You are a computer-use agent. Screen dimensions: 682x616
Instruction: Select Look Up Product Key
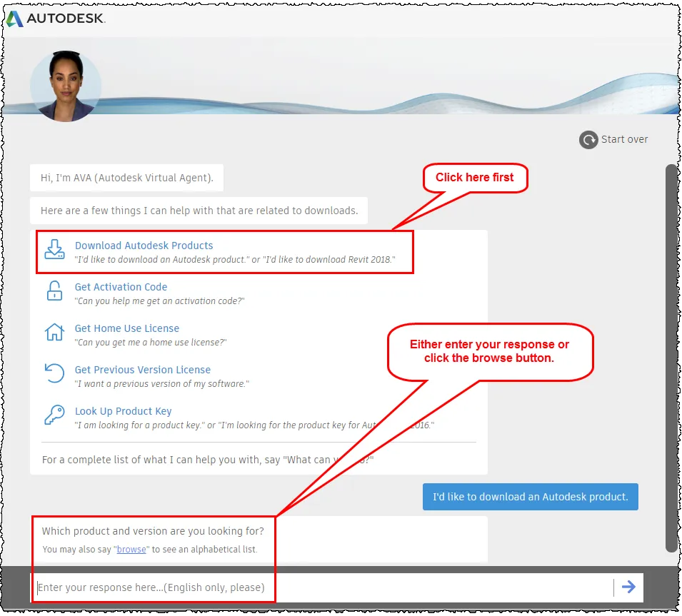(122, 410)
